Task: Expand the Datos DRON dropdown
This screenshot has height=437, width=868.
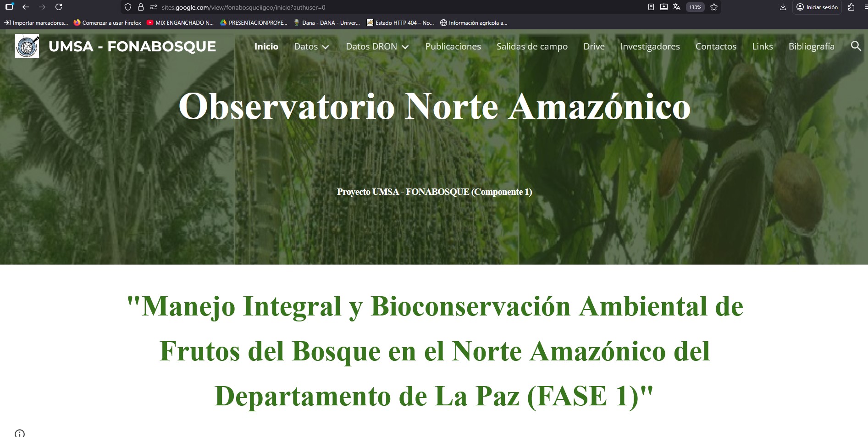Action: pyautogui.click(x=377, y=46)
